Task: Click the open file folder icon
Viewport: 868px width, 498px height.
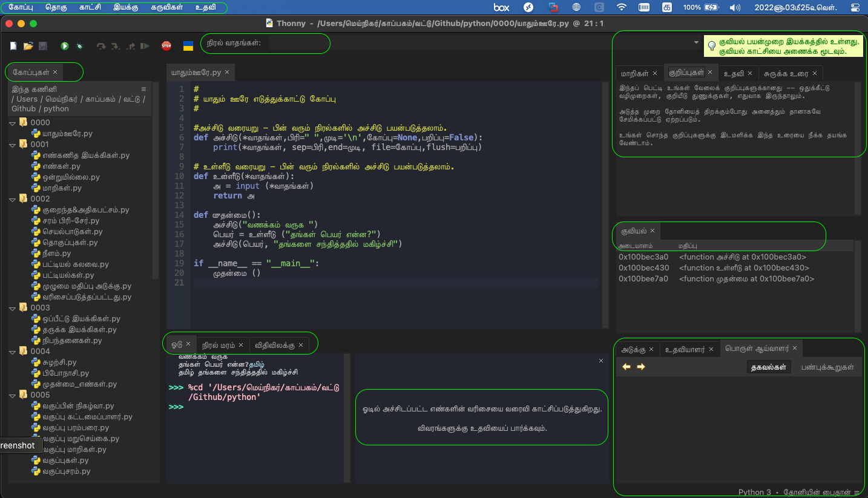Action: (28, 46)
